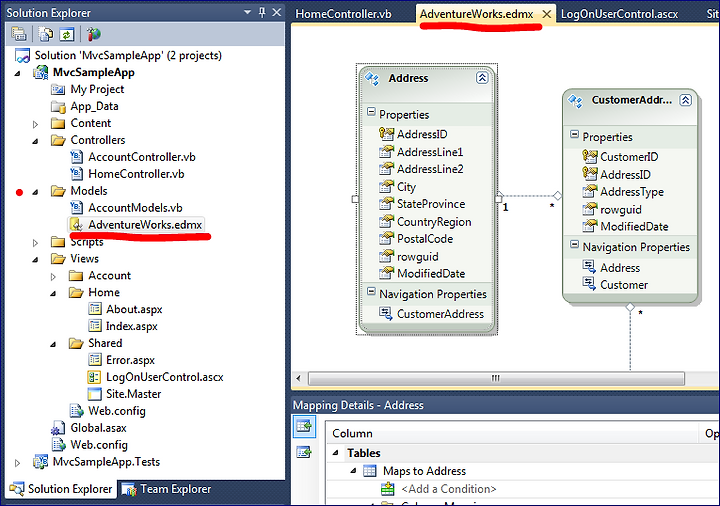Close the Solution Explorer panel
Image resolution: width=720 pixels, height=506 pixels.
pyautogui.click(x=276, y=12)
